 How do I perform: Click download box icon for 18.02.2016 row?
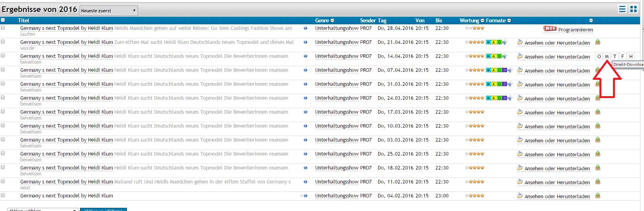tap(597, 168)
